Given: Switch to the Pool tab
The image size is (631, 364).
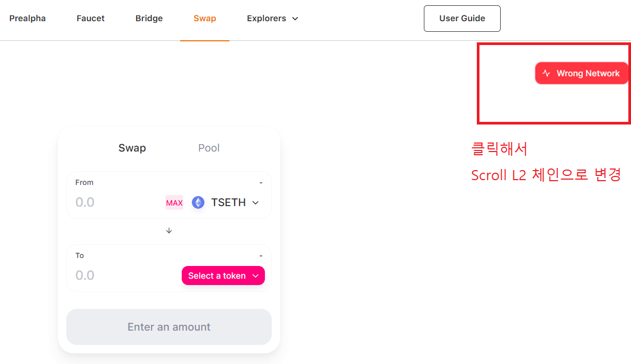Looking at the screenshot, I should click(209, 148).
